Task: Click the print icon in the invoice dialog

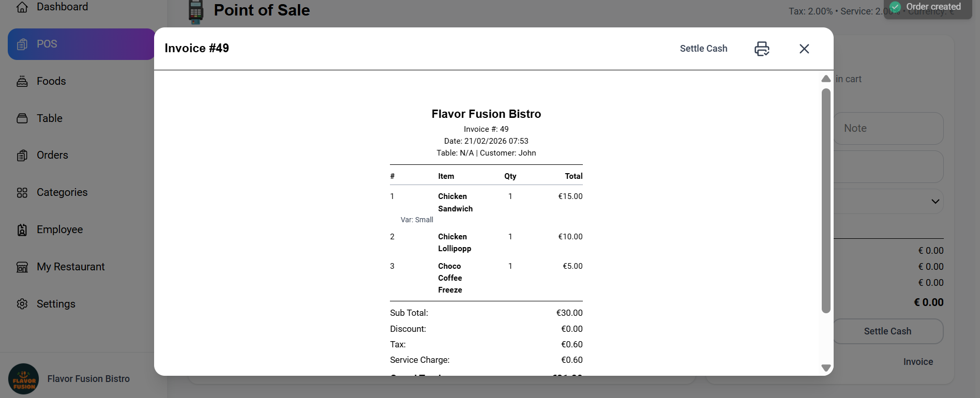Action: click(761, 48)
